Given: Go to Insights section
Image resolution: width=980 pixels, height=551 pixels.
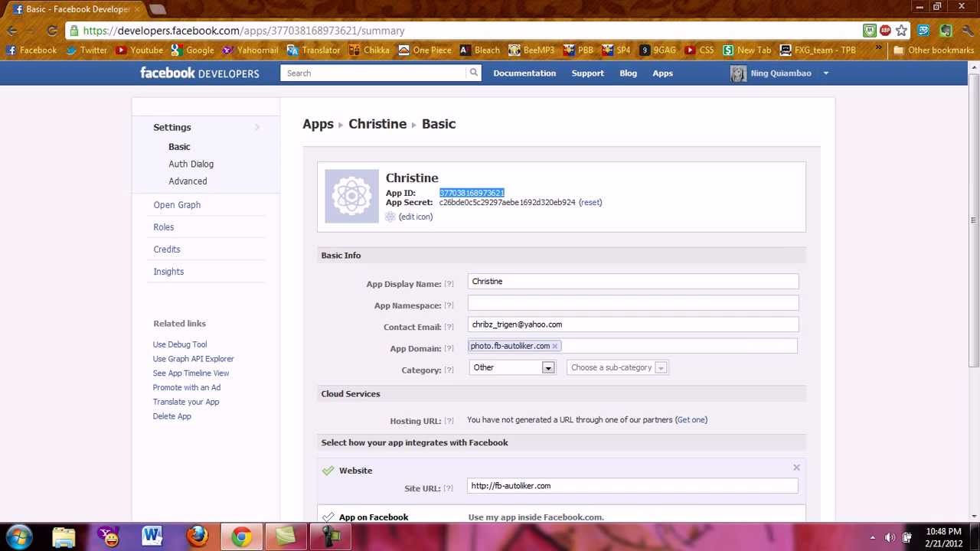Looking at the screenshot, I should [x=168, y=272].
